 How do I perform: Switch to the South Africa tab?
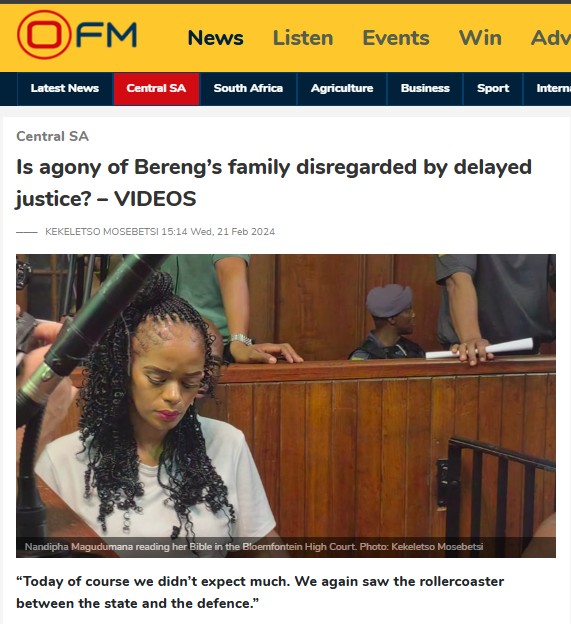248,88
